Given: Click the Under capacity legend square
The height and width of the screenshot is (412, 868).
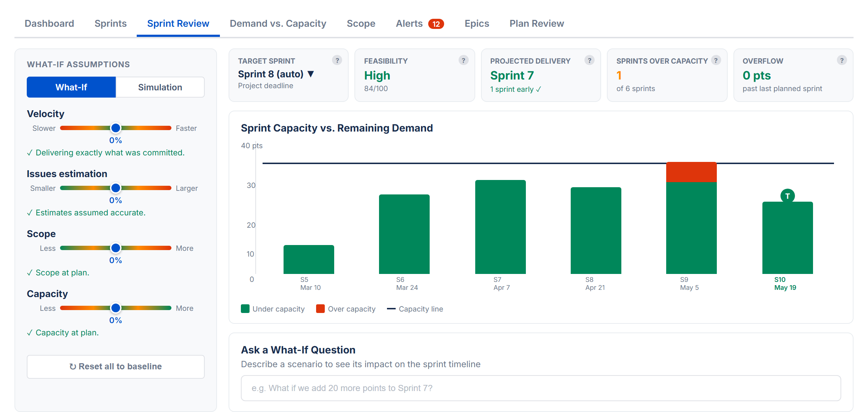Looking at the screenshot, I should (x=245, y=309).
